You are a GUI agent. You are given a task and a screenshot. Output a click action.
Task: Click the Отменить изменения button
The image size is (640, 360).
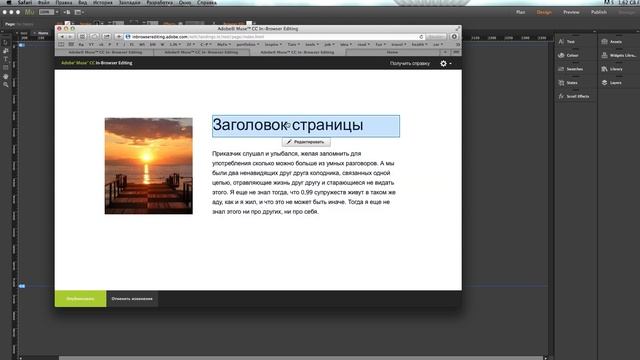[x=132, y=299]
